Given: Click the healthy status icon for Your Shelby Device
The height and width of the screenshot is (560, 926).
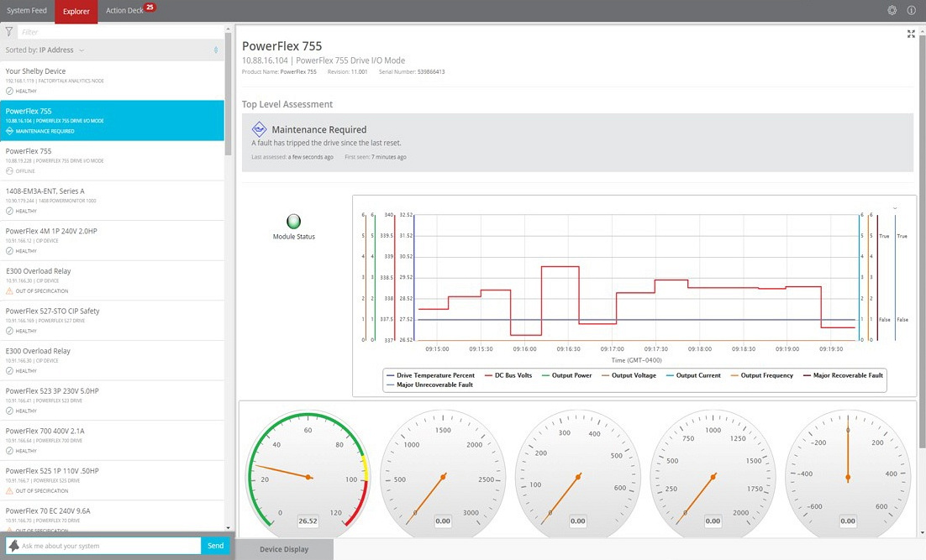Looking at the screenshot, I should pyautogui.click(x=9, y=91).
